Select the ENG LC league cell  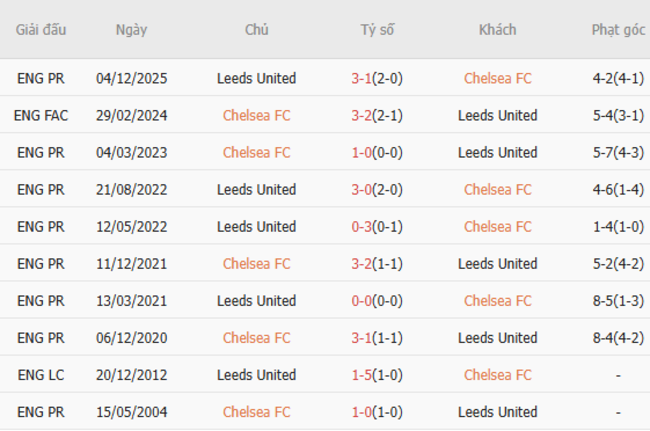[x=41, y=375]
